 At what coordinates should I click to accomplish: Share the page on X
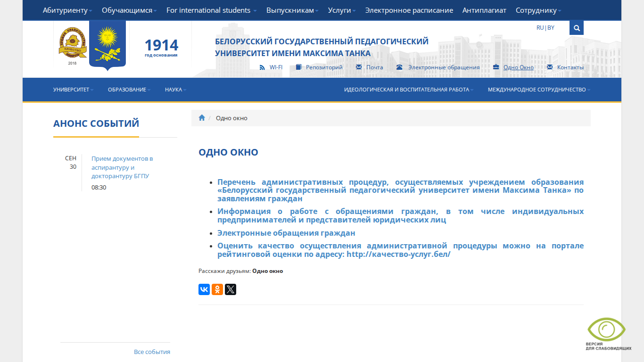point(231,289)
